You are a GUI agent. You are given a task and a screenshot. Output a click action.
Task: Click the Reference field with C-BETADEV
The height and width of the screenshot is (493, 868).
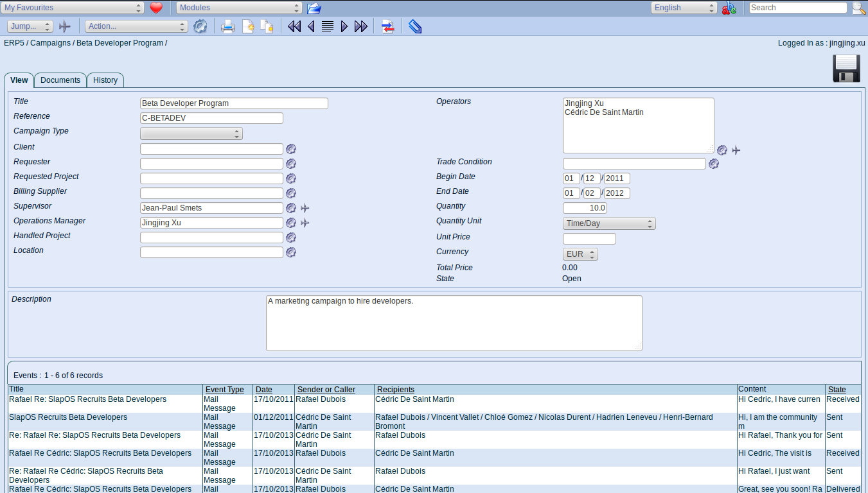(211, 118)
